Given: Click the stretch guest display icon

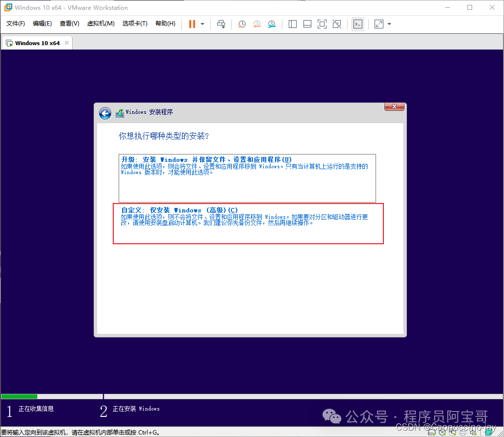Looking at the screenshot, I should [x=379, y=24].
